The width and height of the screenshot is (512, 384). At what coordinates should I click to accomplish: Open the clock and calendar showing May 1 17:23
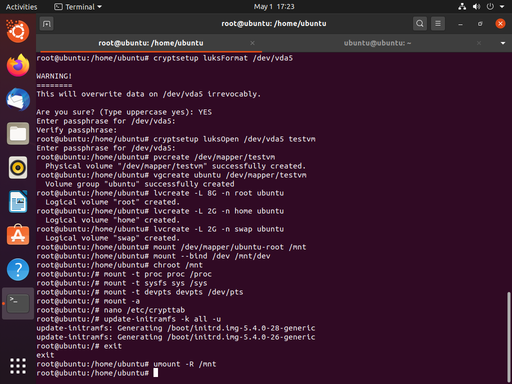pos(274,7)
